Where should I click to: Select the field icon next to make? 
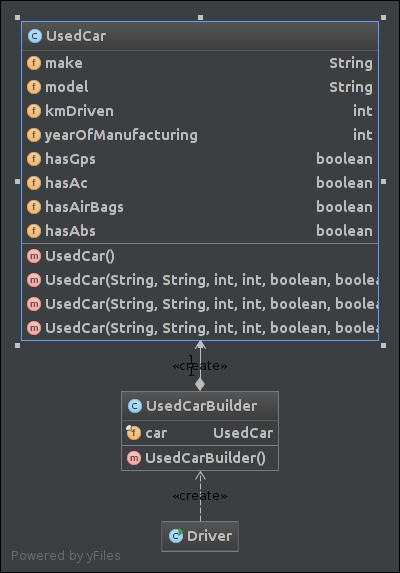pos(34,63)
